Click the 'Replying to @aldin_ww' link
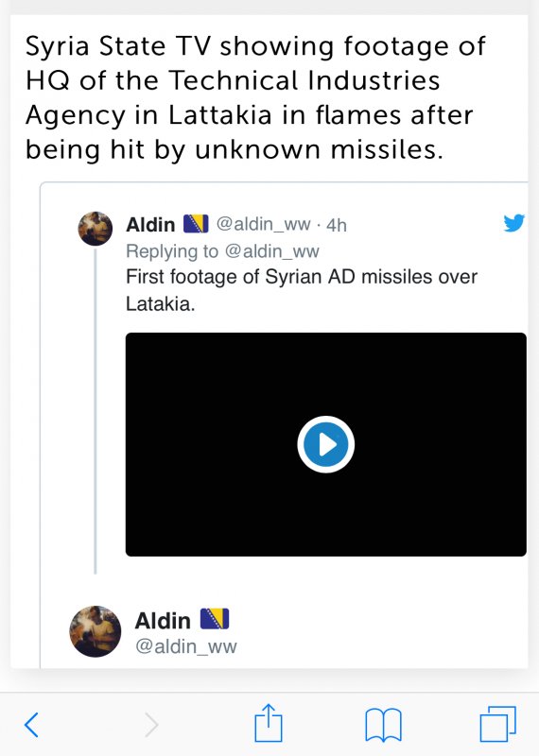 [x=222, y=251]
